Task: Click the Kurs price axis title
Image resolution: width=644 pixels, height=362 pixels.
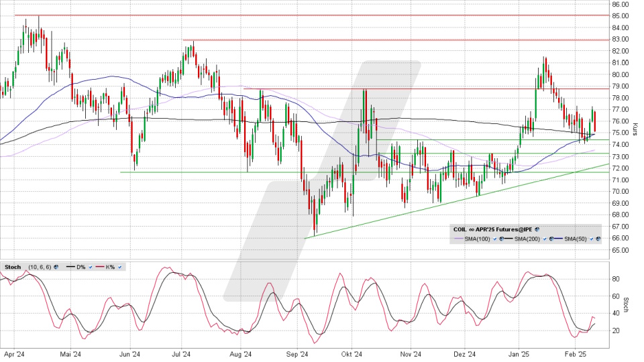Action: click(x=635, y=127)
